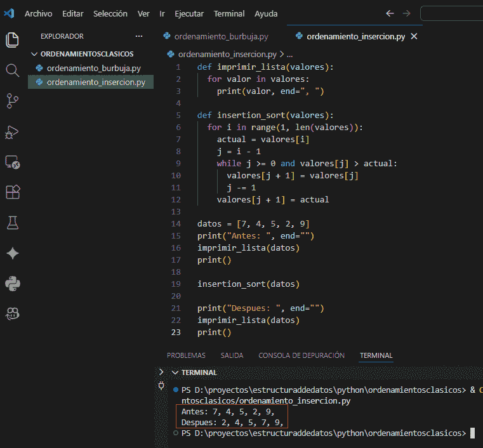The height and width of the screenshot is (448, 483).
Task: Open Explorer more actions ellipsis
Action: (x=139, y=36)
